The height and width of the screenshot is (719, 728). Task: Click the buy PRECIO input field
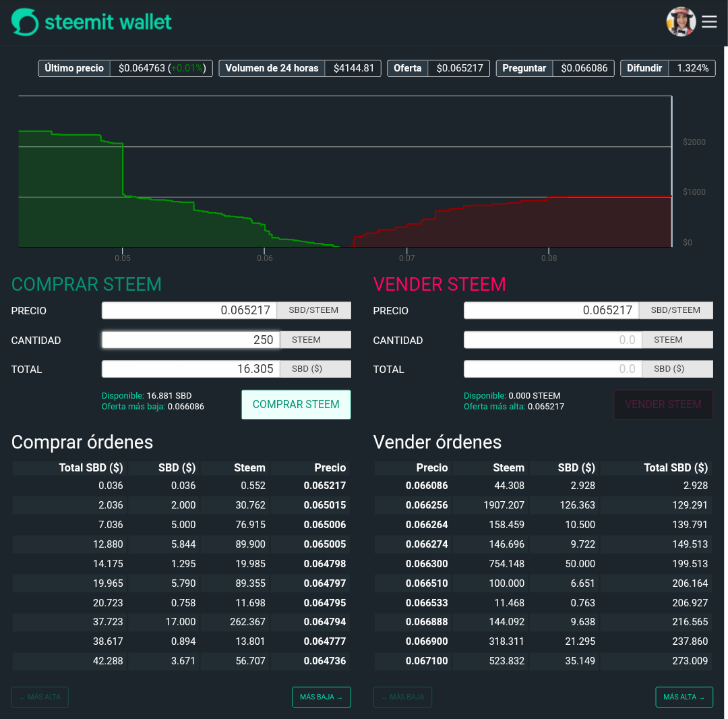(189, 310)
